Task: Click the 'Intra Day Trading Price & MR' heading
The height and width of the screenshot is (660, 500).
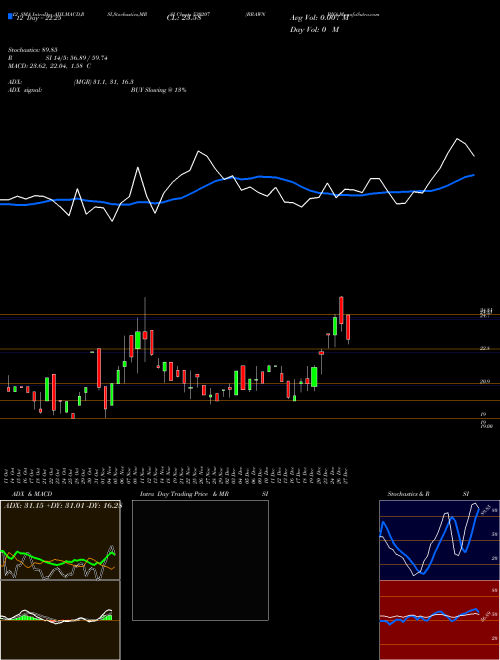Action: tap(185, 494)
